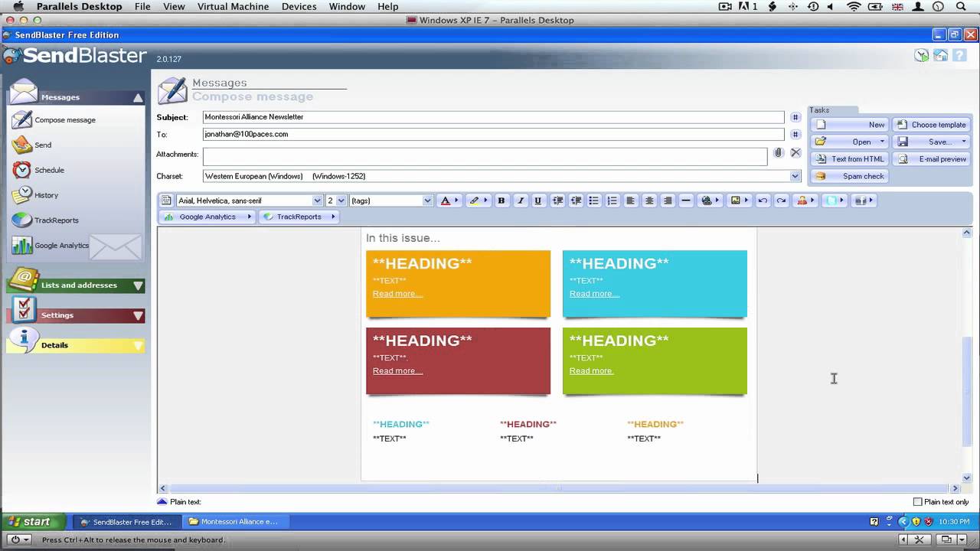Open the insert image tool

click(736, 201)
